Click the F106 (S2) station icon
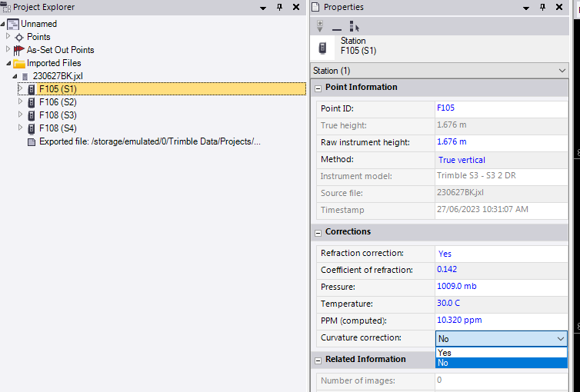This screenshot has width=580, height=392. [32, 102]
